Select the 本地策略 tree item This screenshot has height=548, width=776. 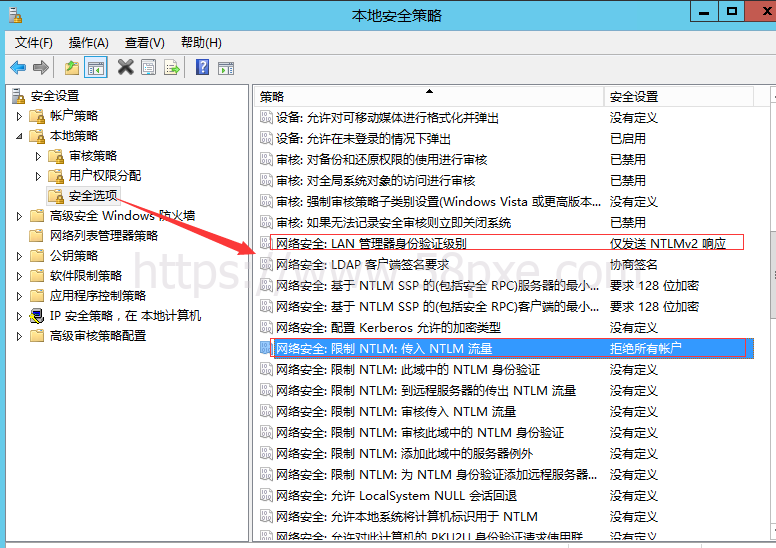coord(74,136)
